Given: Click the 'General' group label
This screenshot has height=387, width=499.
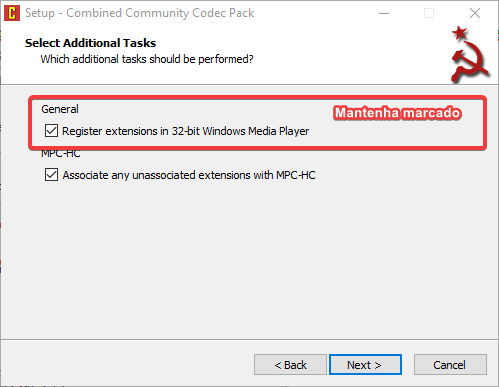Looking at the screenshot, I should coord(60,109).
